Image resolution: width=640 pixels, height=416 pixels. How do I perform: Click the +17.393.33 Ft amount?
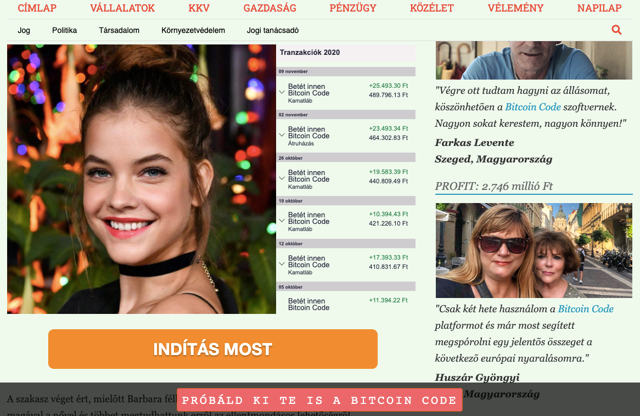388,258
